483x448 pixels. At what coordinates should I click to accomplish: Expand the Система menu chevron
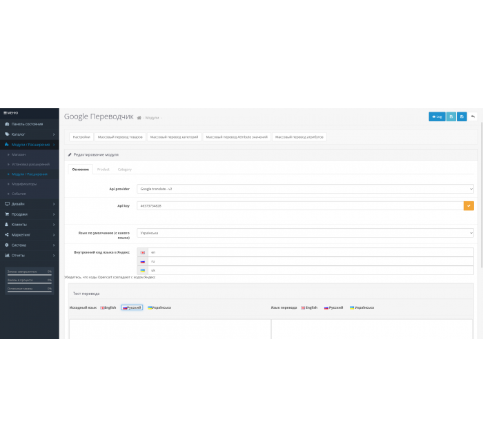(54, 245)
